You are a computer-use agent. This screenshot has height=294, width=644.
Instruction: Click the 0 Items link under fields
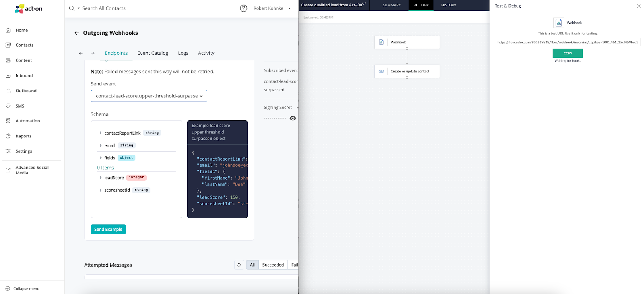point(105,168)
